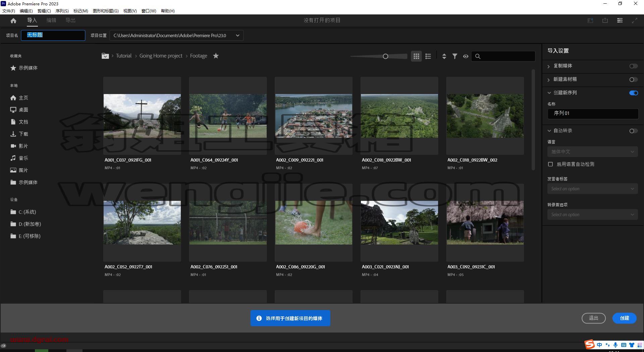Toggle hidden files eye icon

point(466,56)
